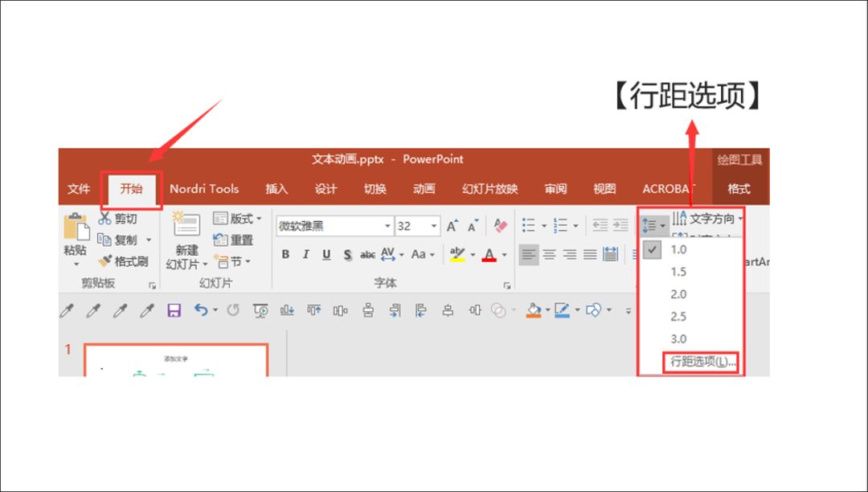Image resolution: width=868 pixels, height=492 pixels.
Task: Open the 文字方向 text direction dropdown
Action: (707, 219)
